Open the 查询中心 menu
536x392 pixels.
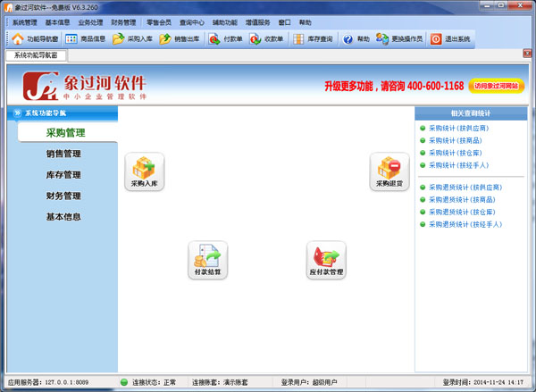[x=192, y=22]
